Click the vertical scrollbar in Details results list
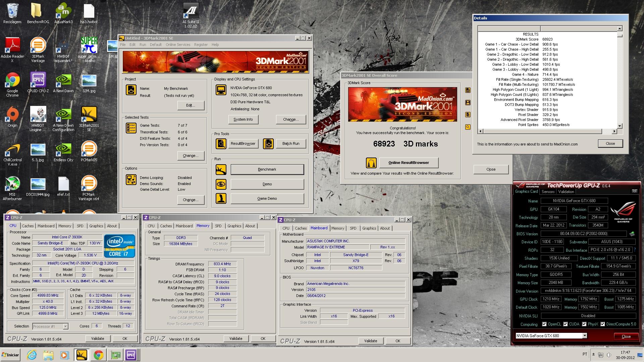This screenshot has height=362, width=644. (x=620, y=77)
